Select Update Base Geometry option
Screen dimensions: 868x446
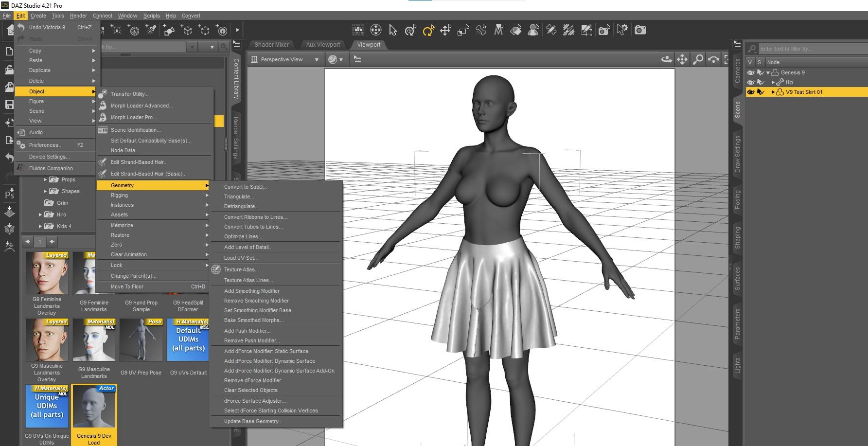click(x=253, y=421)
